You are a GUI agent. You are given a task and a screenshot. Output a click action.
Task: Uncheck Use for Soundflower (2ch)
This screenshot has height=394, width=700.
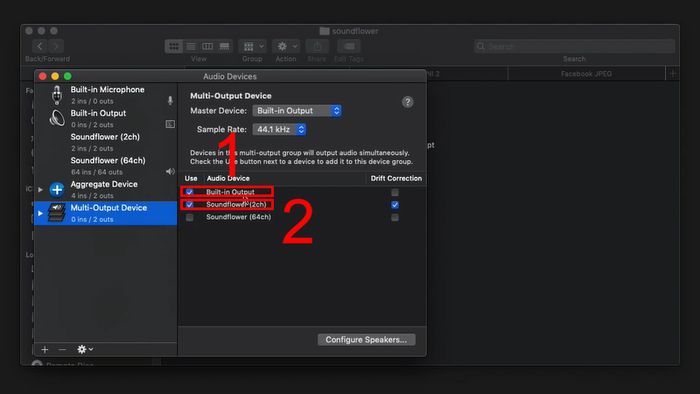(190, 204)
